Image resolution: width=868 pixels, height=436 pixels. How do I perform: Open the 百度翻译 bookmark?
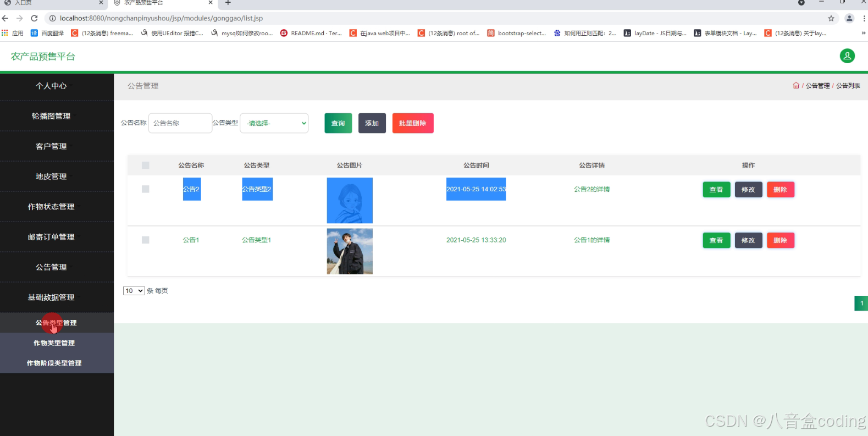click(x=47, y=33)
